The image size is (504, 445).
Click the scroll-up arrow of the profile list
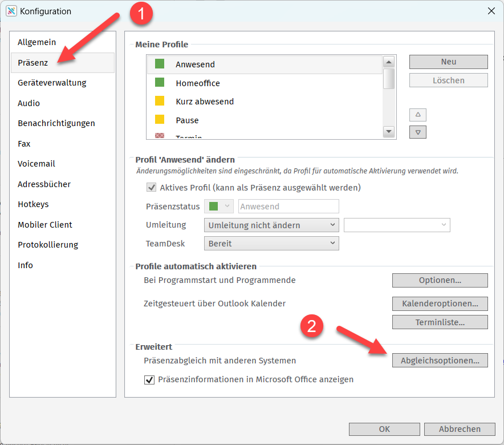click(x=389, y=62)
